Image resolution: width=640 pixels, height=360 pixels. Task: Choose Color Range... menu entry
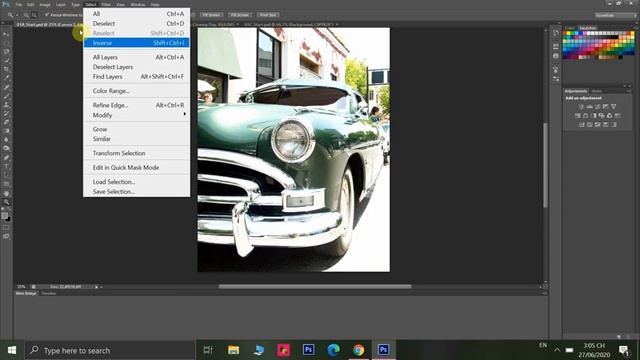pyautogui.click(x=136, y=91)
